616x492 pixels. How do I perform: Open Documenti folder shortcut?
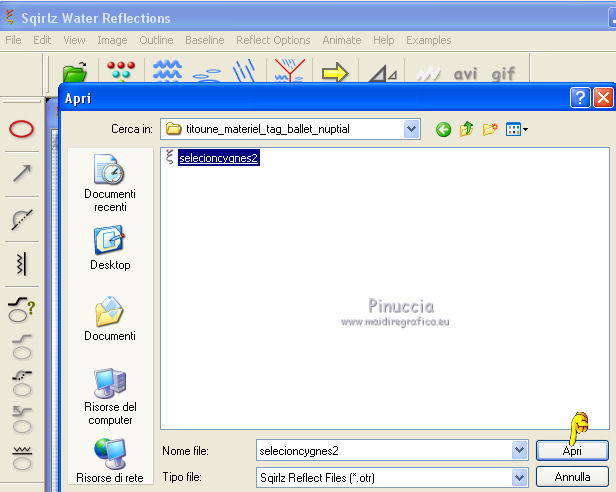[x=110, y=319]
